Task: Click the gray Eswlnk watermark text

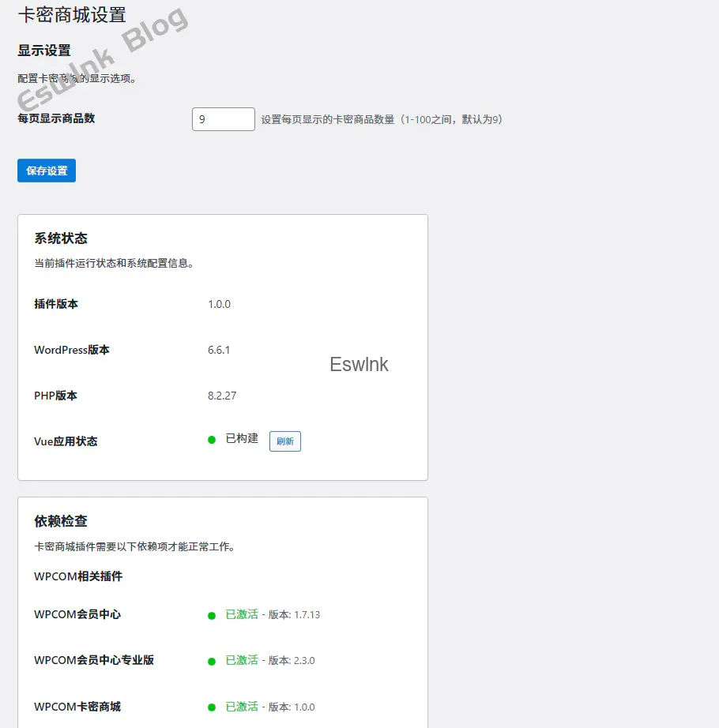Action: click(359, 365)
